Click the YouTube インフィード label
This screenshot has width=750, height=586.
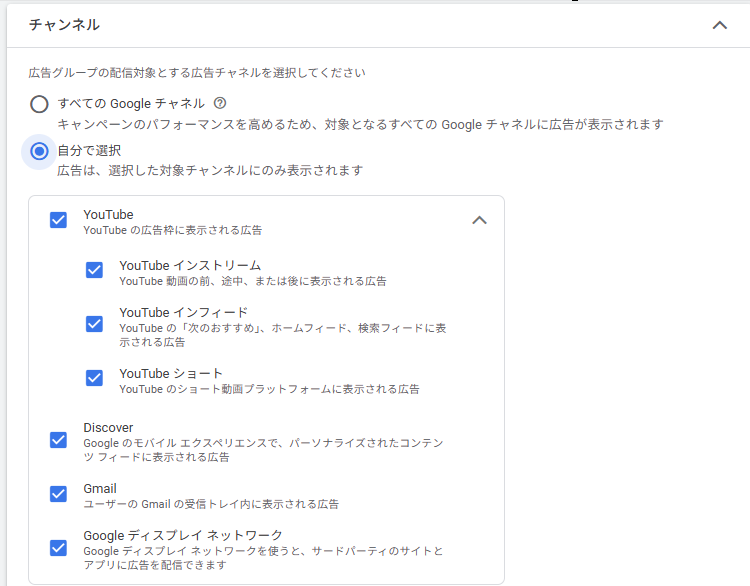coord(183,312)
